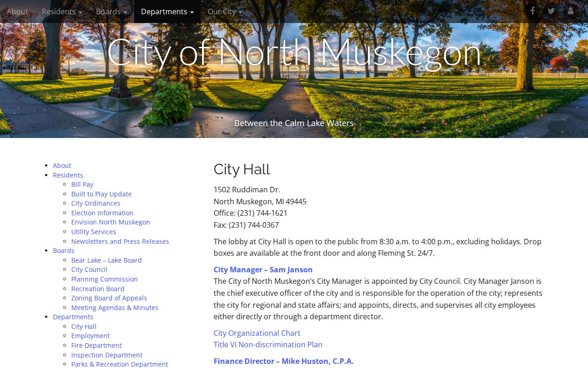Click the City Manager – Sam Janson link

click(x=263, y=270)
